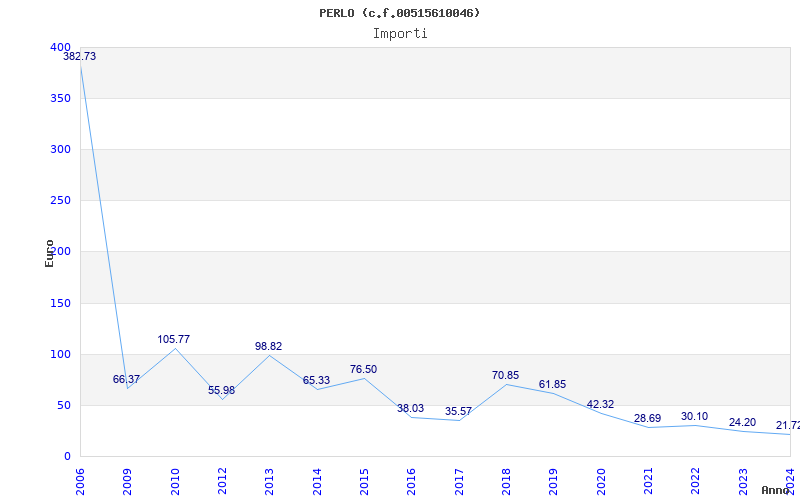
Task: Select data label 35.57
Action: coord(458,412)
